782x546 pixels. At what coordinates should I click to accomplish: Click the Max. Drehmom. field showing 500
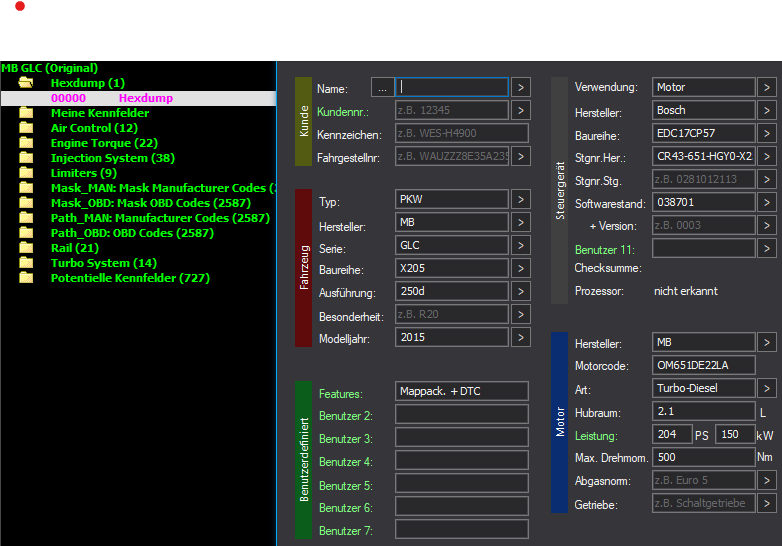[704, 457]
